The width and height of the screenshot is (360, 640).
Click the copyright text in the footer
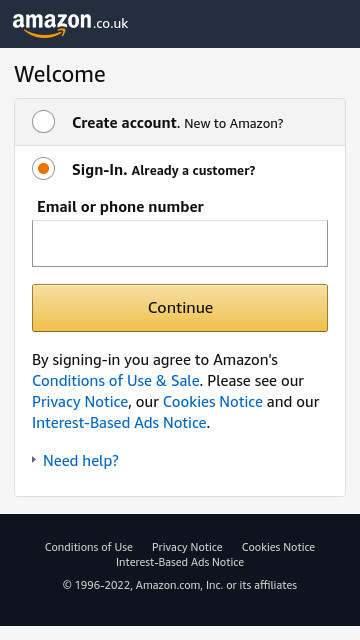[180, 585]
